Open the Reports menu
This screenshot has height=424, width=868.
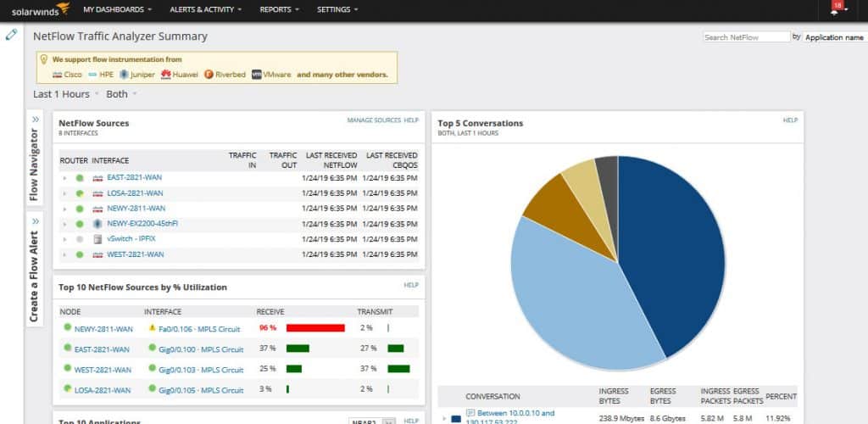[280, 9]
